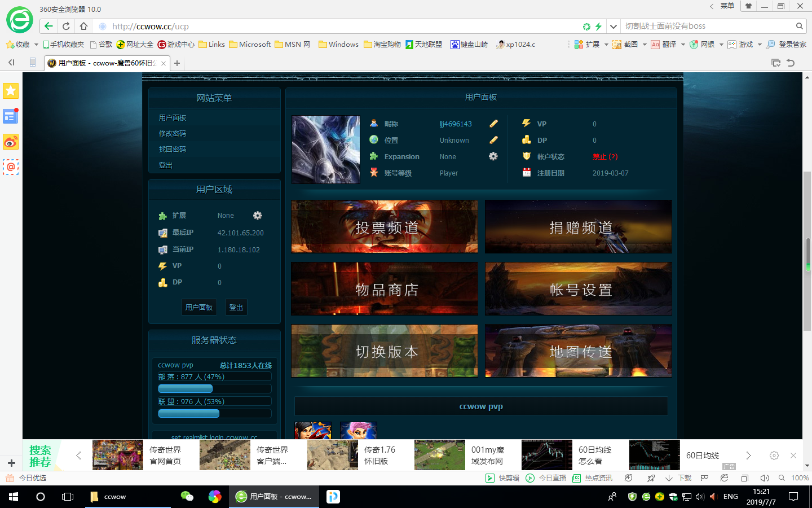This screenshot has width=812, height=508.
Task: Click the 登出 button in user area
Action: (x=236, y=308)
